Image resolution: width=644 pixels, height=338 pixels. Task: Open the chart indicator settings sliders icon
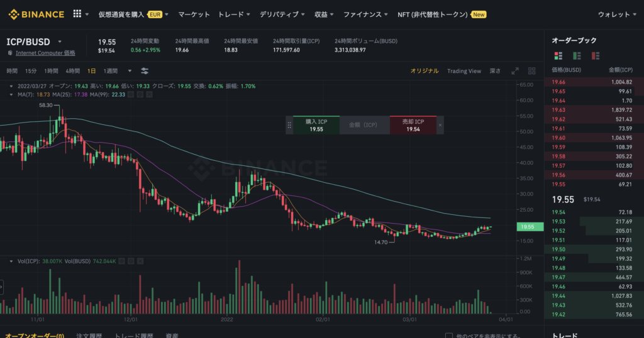(145, 71)
